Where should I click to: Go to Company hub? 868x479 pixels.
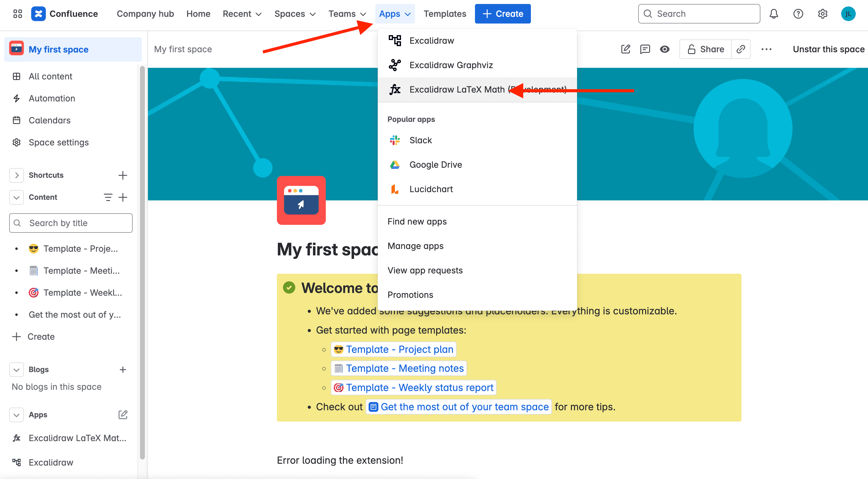145,14
